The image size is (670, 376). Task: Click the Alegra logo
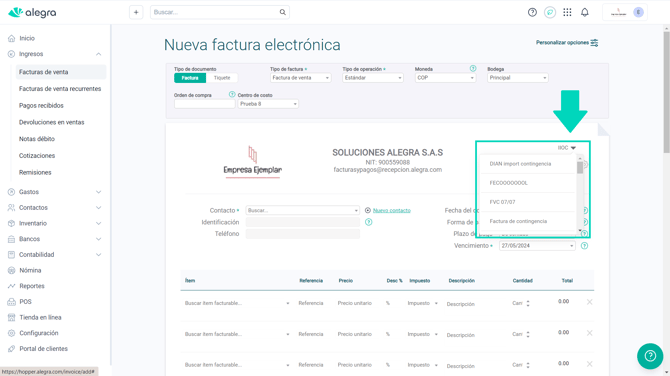point(32,12)
